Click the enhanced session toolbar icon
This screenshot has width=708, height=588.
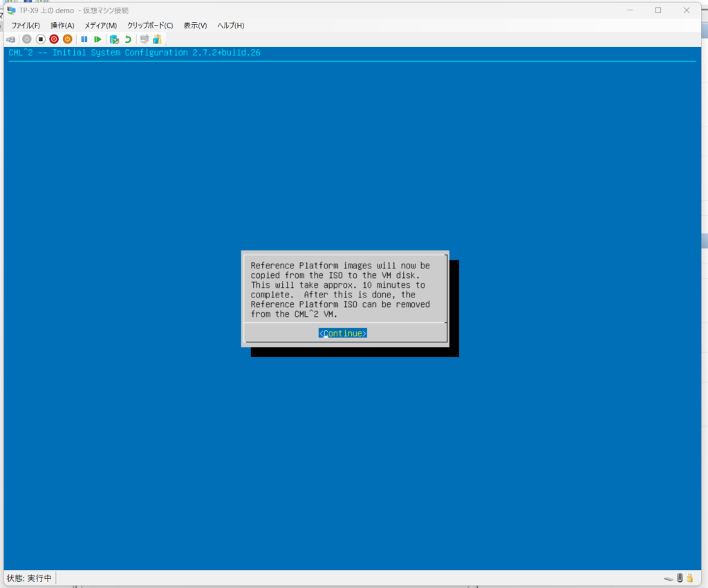coord(145,39)
